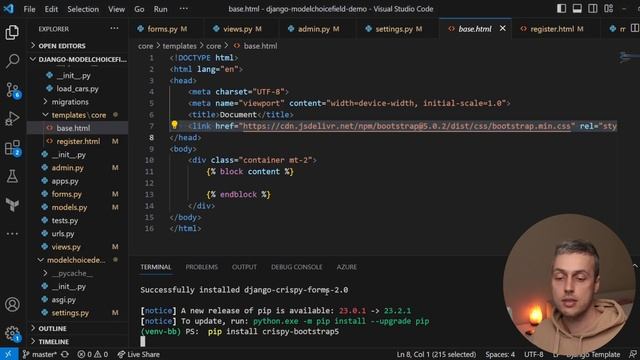The height and width of the screenshot is (360, 640).
Task: Select the Terminal panel tab
Action: (156, 267)
